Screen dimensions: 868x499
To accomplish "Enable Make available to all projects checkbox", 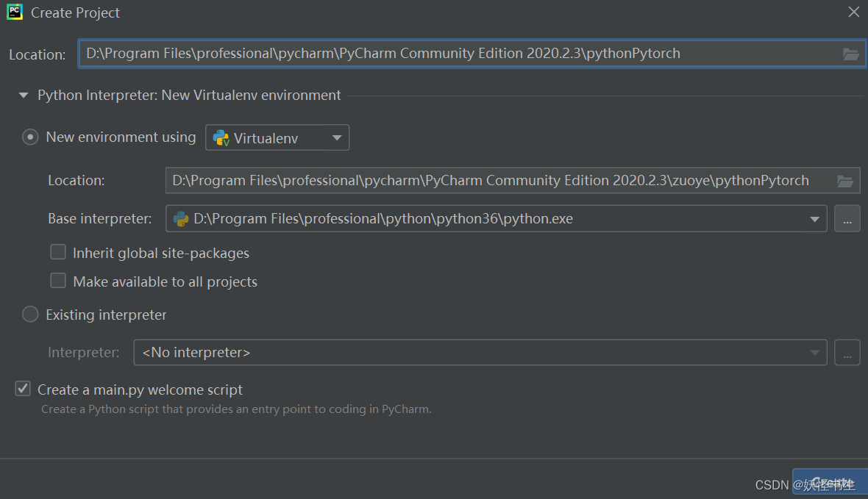I will [x=58, y=281].
